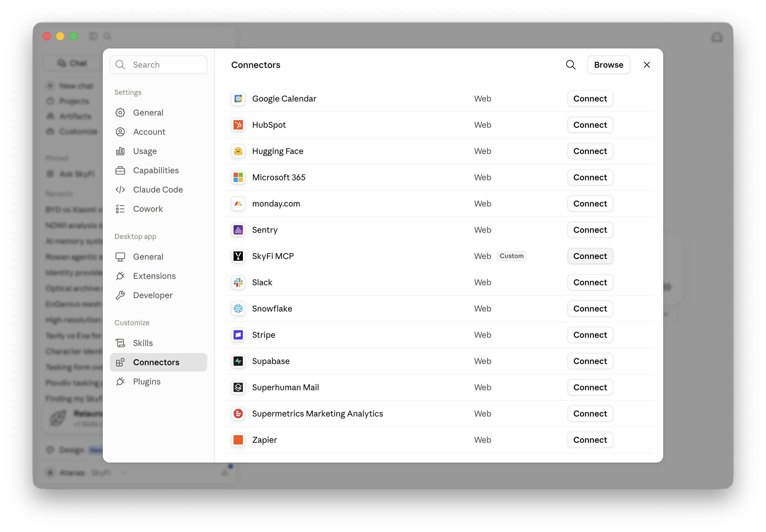Click the Microsoft 365 logo icon
The width and height of the screenshot is (766, 532).
click(x=238, y=177)
